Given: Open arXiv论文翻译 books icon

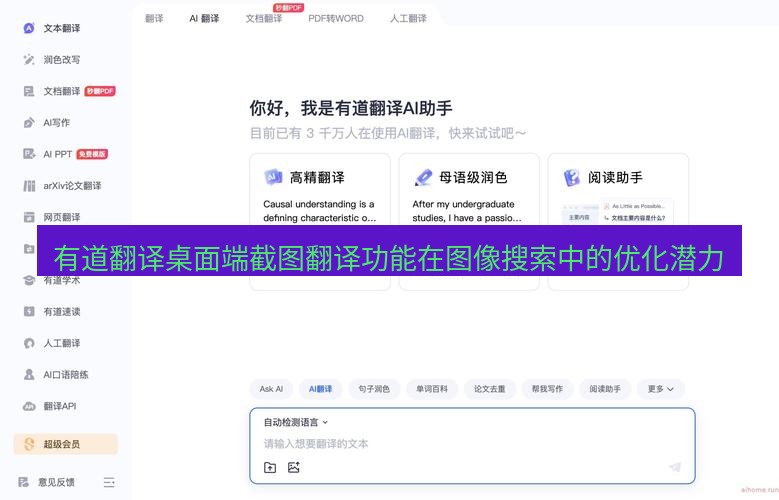Looking at the screenshot, I should pos(29,186).
